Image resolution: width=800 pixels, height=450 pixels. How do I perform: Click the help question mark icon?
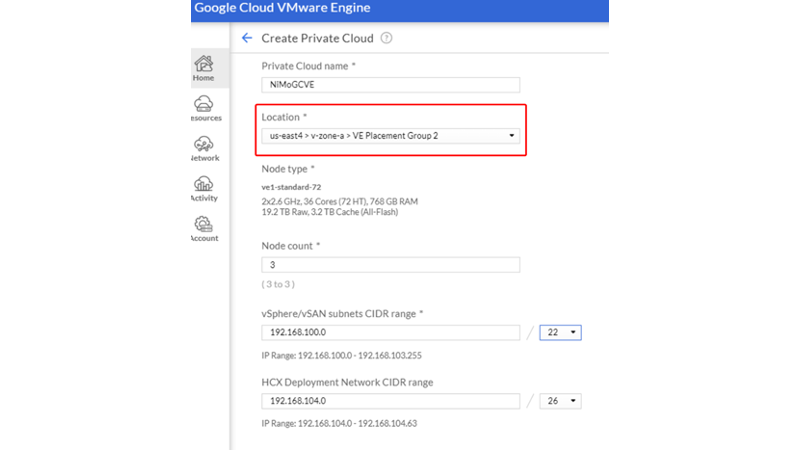click(386, 38)
